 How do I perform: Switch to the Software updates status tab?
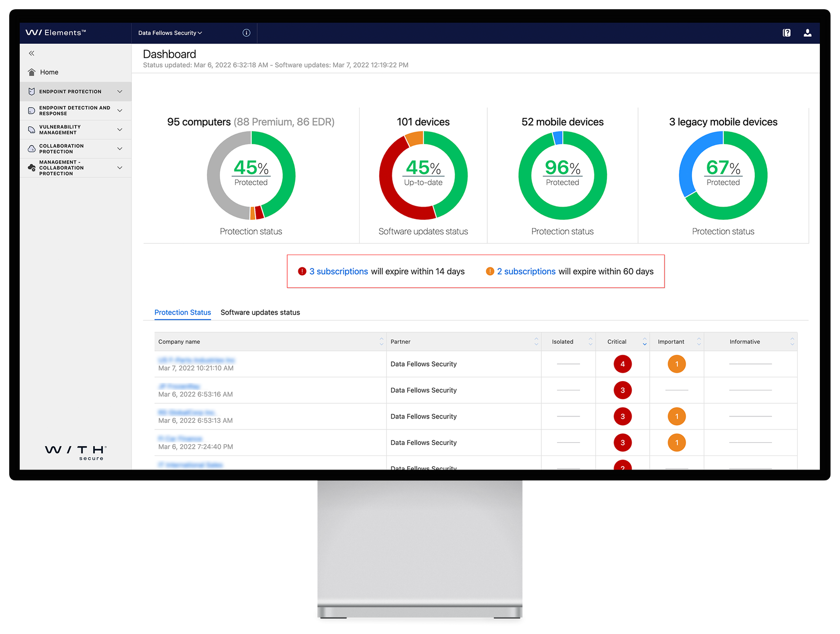[260, 312]
